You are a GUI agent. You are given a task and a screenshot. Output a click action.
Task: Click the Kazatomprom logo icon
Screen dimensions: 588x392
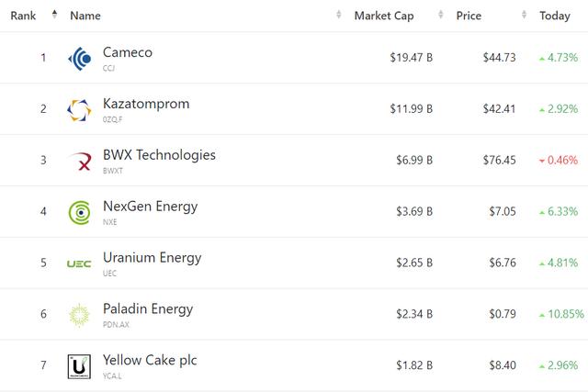pyautogui.click(x=80, y=110)
